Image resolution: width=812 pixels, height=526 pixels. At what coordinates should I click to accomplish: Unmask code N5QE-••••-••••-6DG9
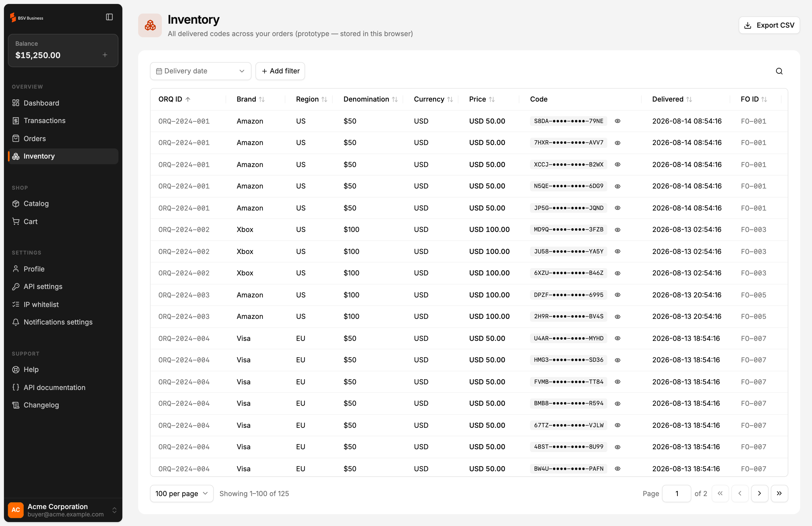coord(617,186)
